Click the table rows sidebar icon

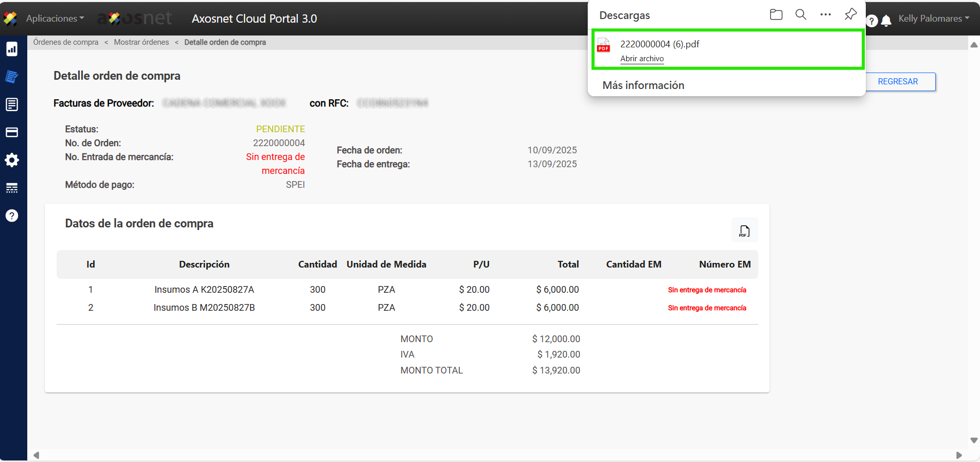coord(12,188)
